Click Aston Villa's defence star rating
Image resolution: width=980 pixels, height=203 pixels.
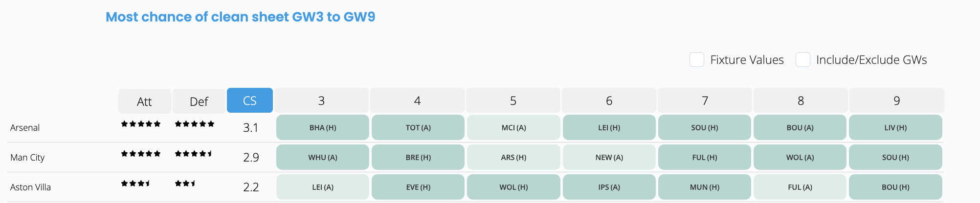pyautogui.click(x=185, y=183)
